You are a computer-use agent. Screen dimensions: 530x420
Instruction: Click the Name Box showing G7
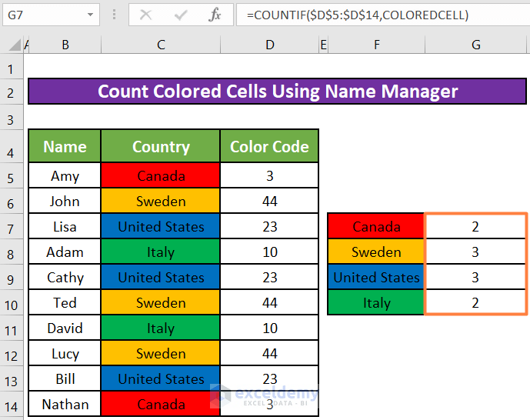[x=51, y=15]
